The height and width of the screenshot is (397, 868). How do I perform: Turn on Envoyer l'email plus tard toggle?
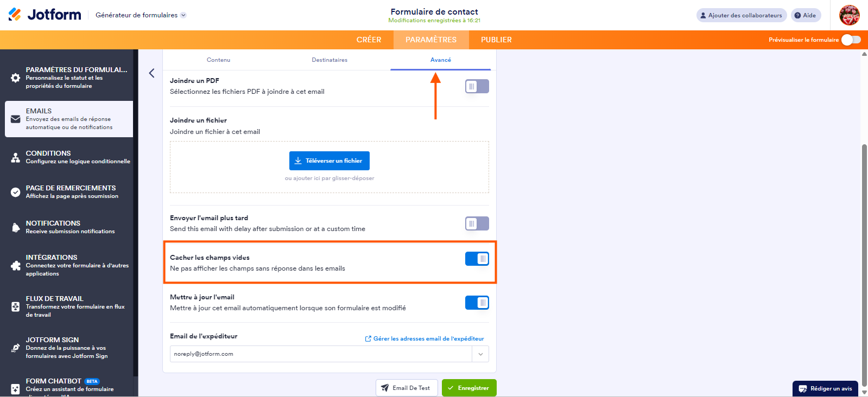[477, 223]
